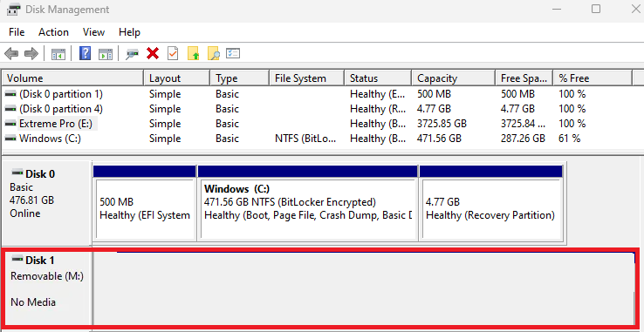Open the File menu
Viewport: 644px width, 332px height.
pyautogui.click(x=17, y=32)
